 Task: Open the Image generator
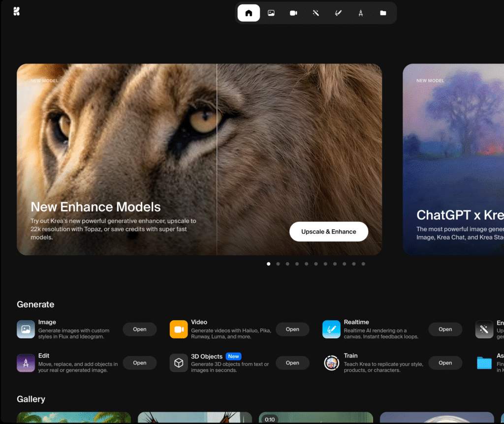[139, 329]
